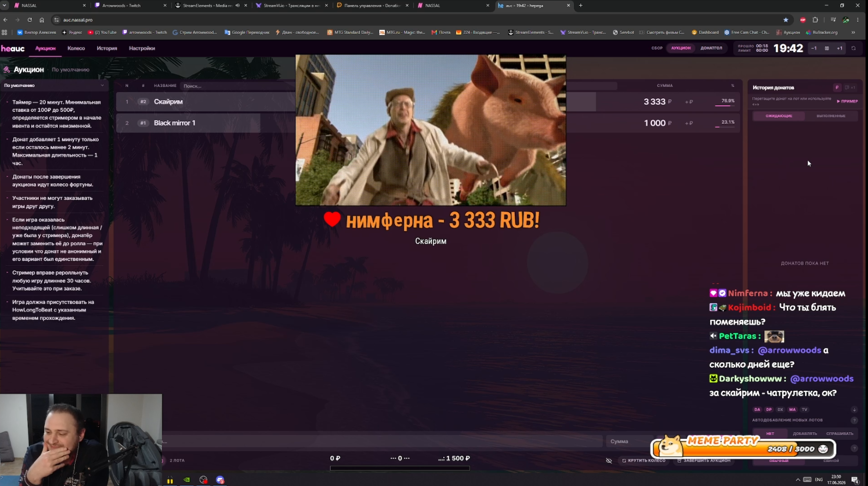
Task: Open the Настройки page in heauc navigation
Action: (x=142, y=48)
